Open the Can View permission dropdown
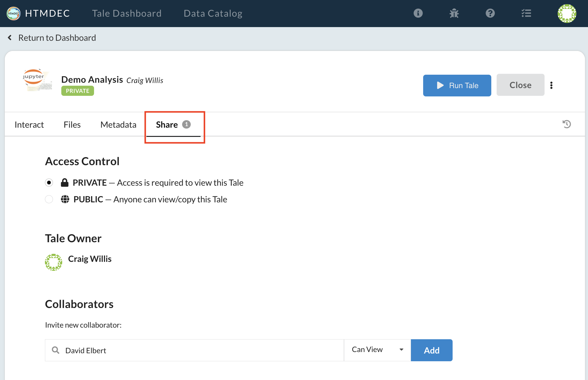This screenshot has width=588, height=380. pyautogui.click(x=377, y=350)
